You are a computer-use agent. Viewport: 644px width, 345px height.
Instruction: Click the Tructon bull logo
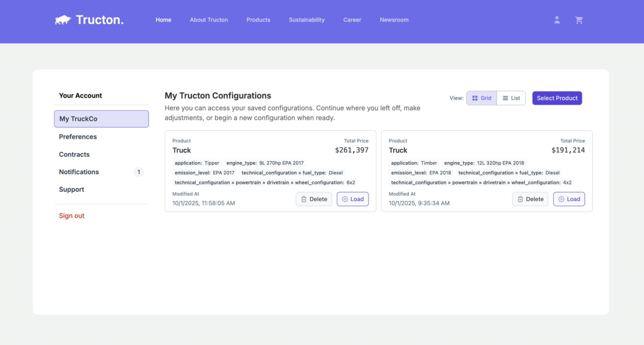(x=63, y=20)
